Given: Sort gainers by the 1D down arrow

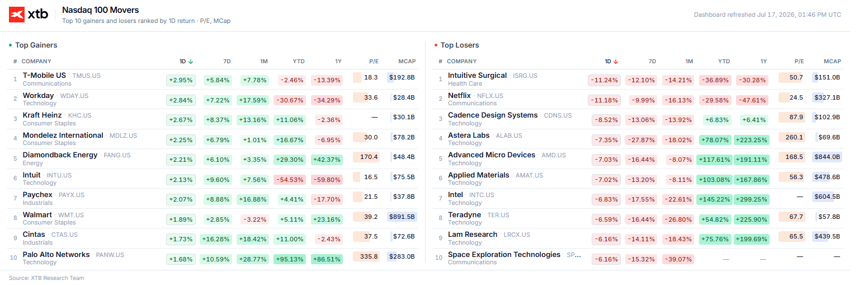Looking at the screenshot, I should click(x=191, y=62).
